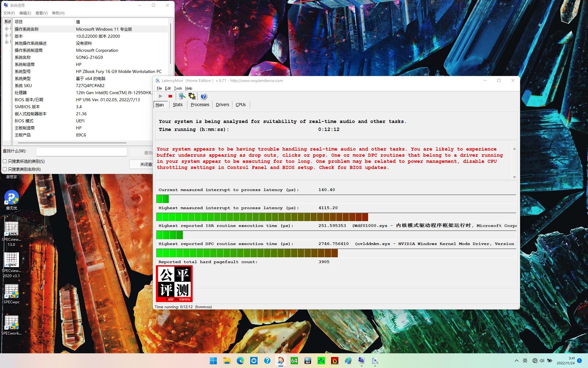Switch to the Drivers tab

click(222, 105)
